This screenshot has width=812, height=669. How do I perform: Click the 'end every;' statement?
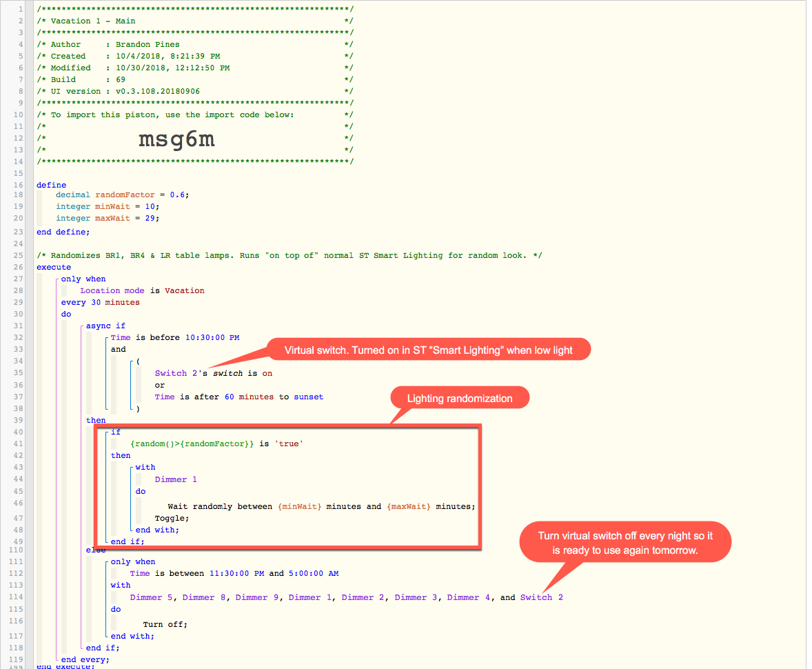(85, 659)
